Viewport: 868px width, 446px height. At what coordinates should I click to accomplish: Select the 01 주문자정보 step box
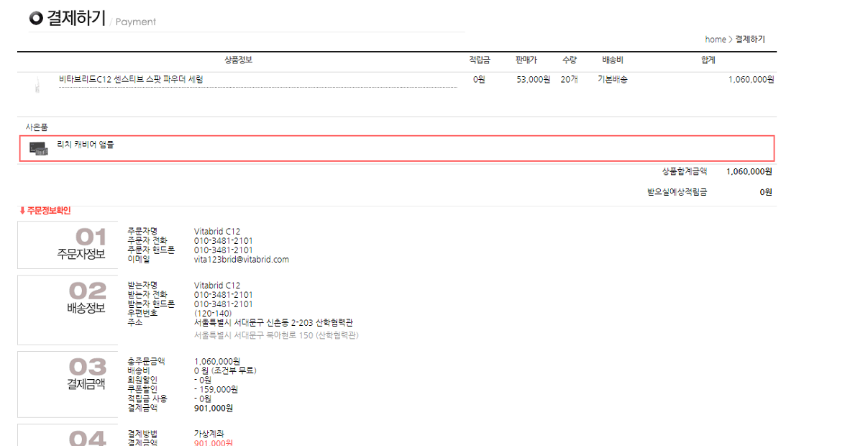tap(68, 245)
